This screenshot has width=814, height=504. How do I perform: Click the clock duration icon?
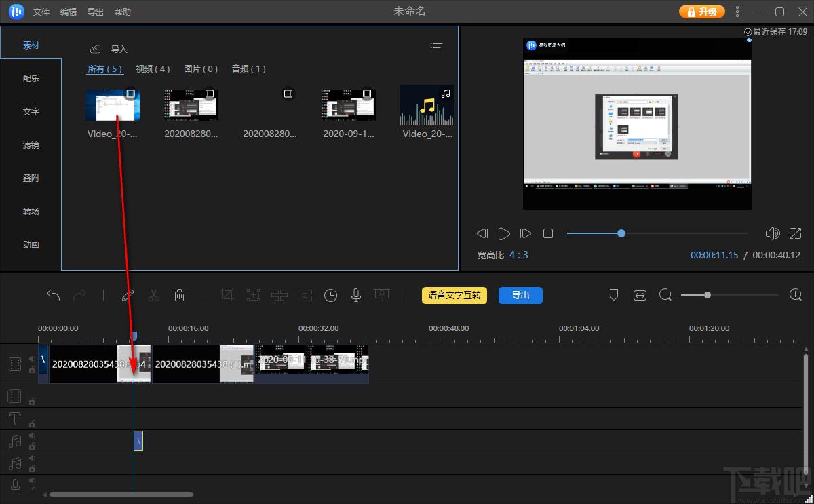(x=330, y=295)
